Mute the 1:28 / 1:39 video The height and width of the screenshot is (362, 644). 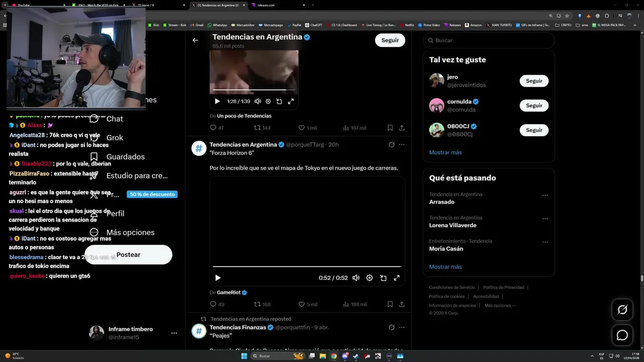258,101
